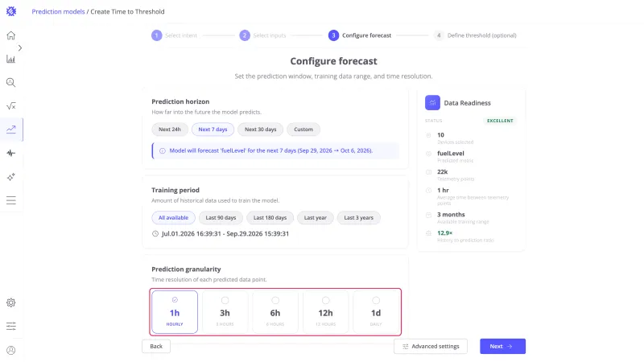This screenshot has height=362, width=644.
Task: Select 6h granularity option
Action: pyautogui.click(x=275, y=312)
